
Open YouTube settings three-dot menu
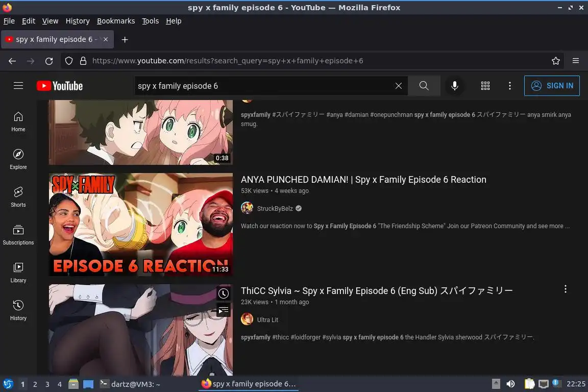tap(509, 86)
